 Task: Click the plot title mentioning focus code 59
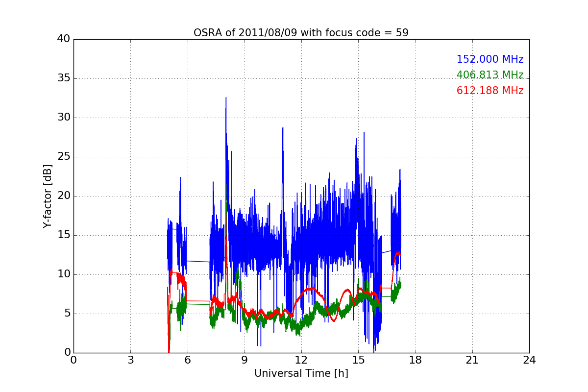(x=301, y=33)
